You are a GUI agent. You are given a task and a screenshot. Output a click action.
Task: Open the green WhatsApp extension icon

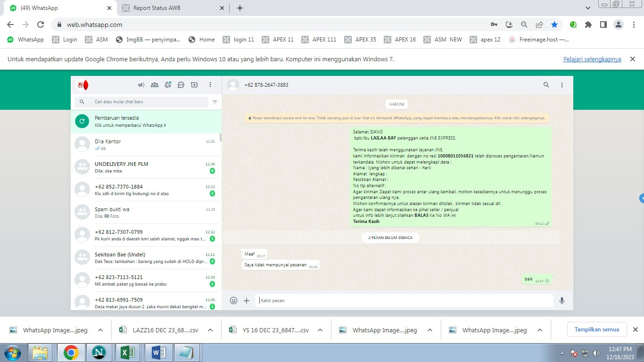pos(573,25)
